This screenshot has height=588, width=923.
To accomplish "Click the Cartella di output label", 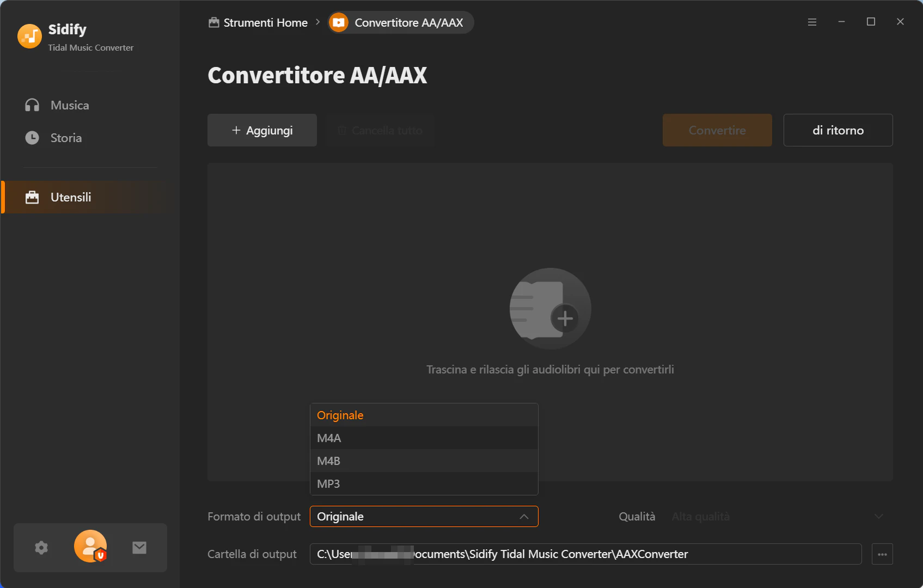I will coord(252,554).
